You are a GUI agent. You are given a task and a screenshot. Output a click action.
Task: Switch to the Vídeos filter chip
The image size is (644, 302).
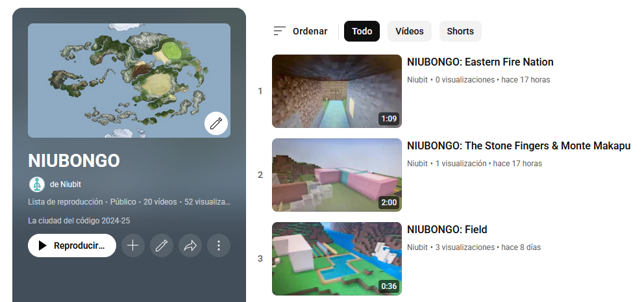click(x=409, y=31)
